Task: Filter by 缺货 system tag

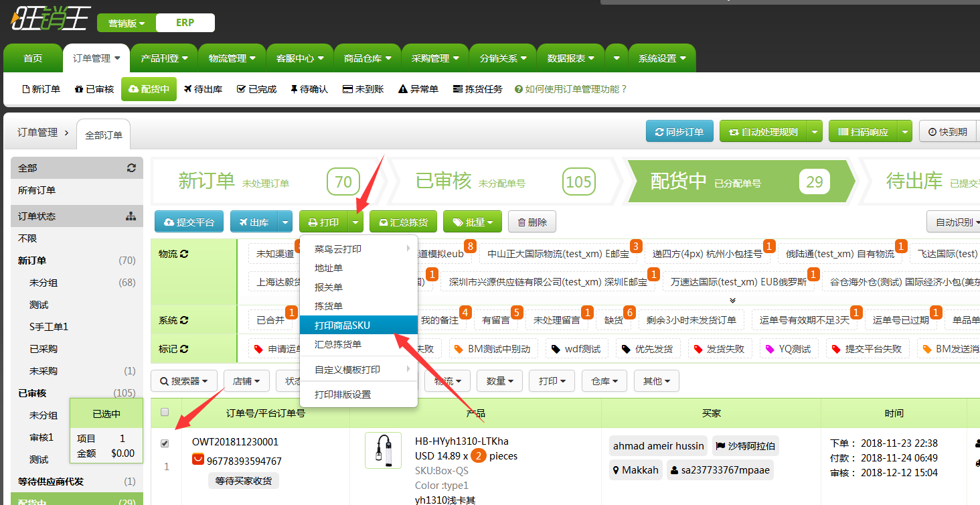Action: click(x=614, y=320)
